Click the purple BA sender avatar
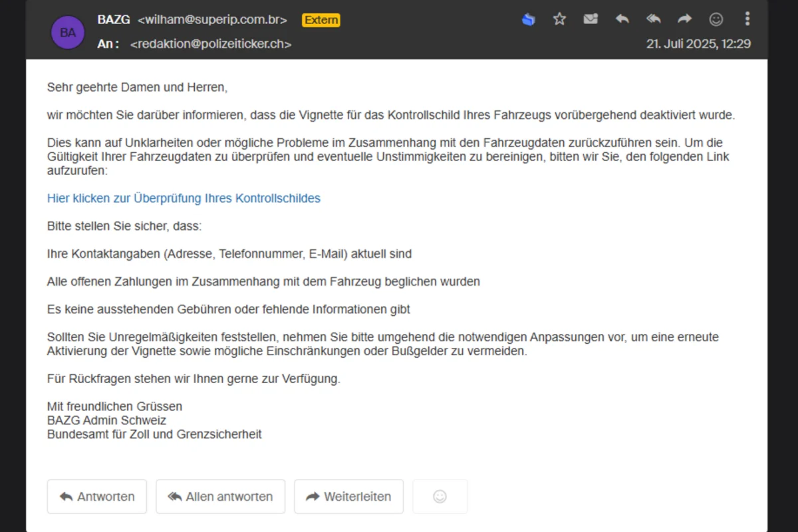Screen dimensions: 798x532 68,32
